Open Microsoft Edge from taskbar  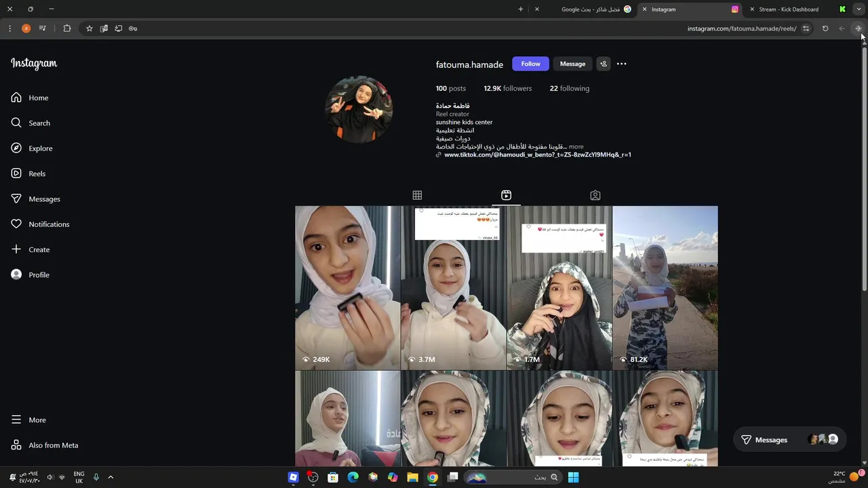click(x=353, y=477)
